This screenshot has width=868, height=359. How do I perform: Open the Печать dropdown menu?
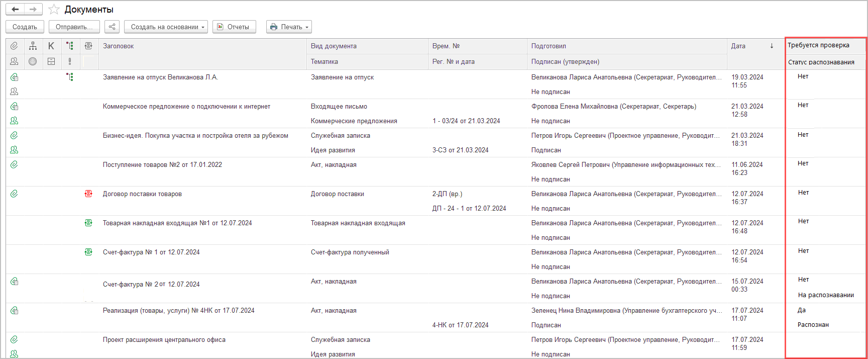tap(289, 27)
